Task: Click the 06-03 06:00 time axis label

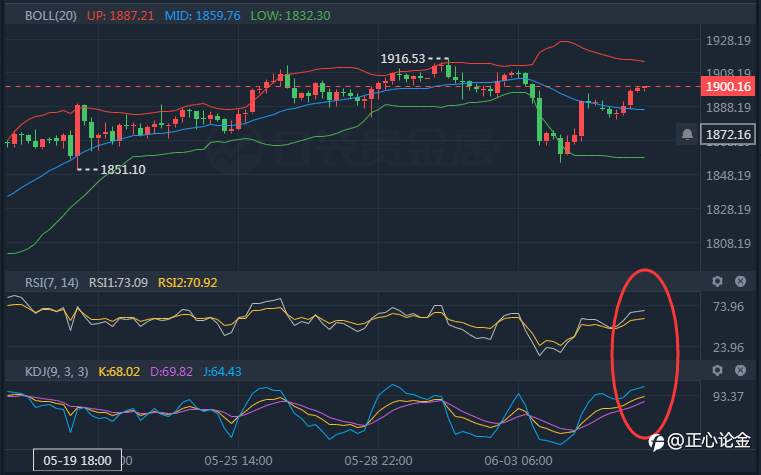Action: 518,460
